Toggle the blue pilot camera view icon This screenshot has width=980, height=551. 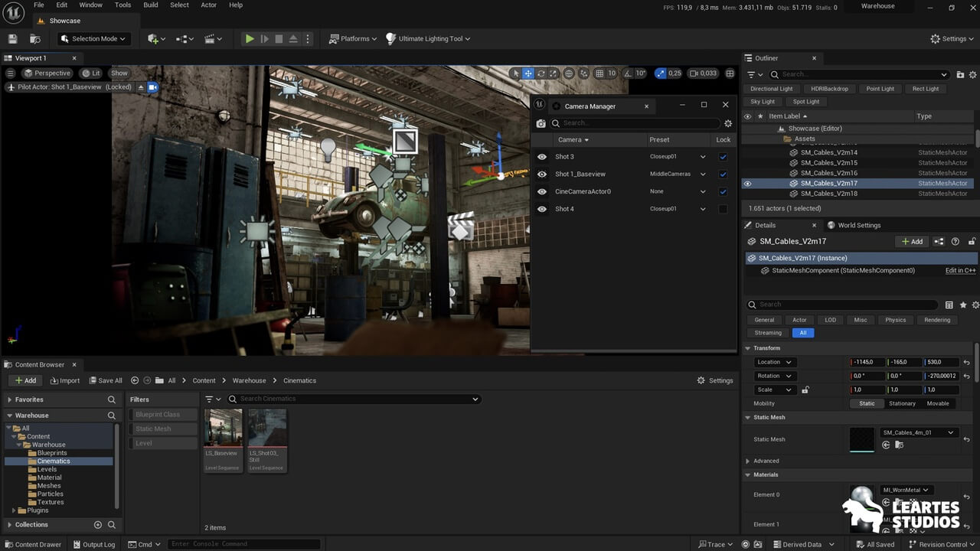point(152,87)
